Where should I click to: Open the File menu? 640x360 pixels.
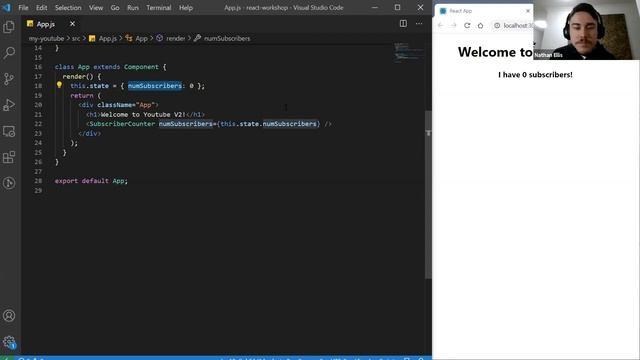pos(23,7)
